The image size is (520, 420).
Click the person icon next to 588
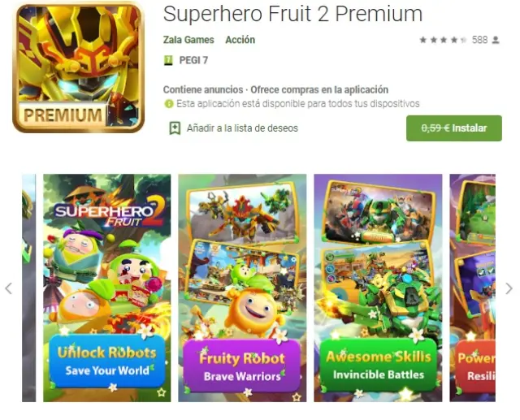(496, 40)
